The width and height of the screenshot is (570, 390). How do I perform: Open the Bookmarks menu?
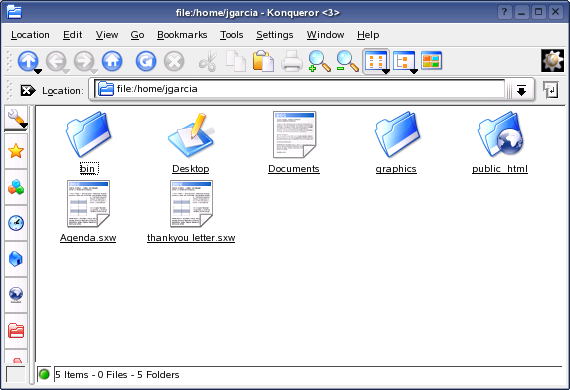click(x=182, y=35)
